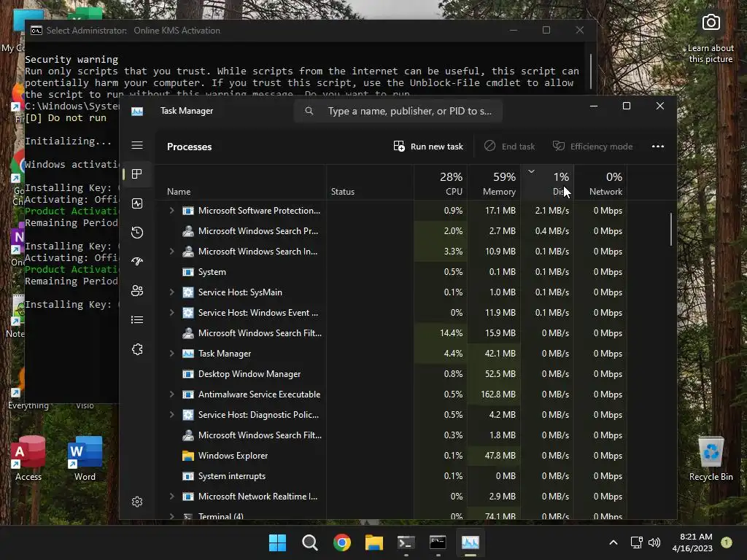747x560 pixels.
Task: Open Task Manager settings gear icon
Action: tap(137, 502)
